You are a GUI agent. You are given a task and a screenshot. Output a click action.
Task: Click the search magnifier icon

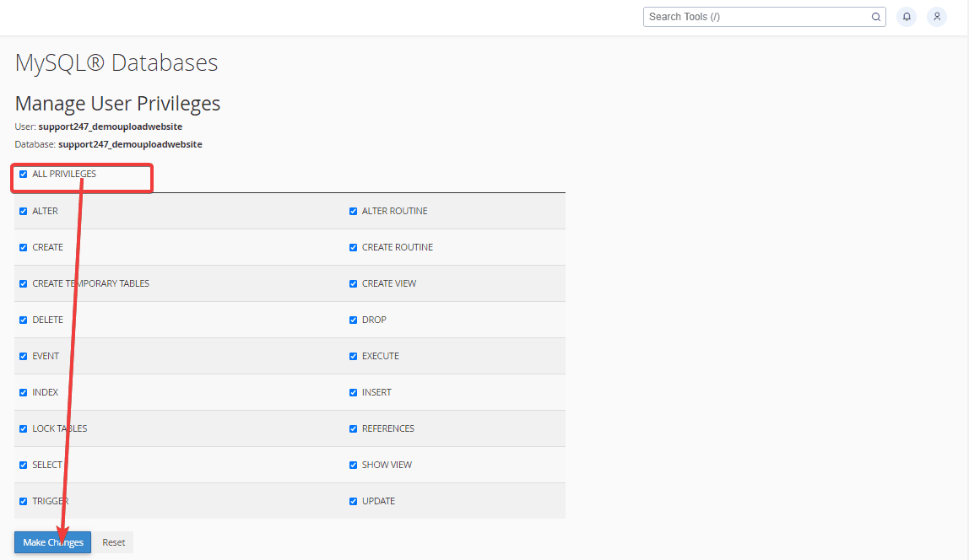click(x=875, y=17)
